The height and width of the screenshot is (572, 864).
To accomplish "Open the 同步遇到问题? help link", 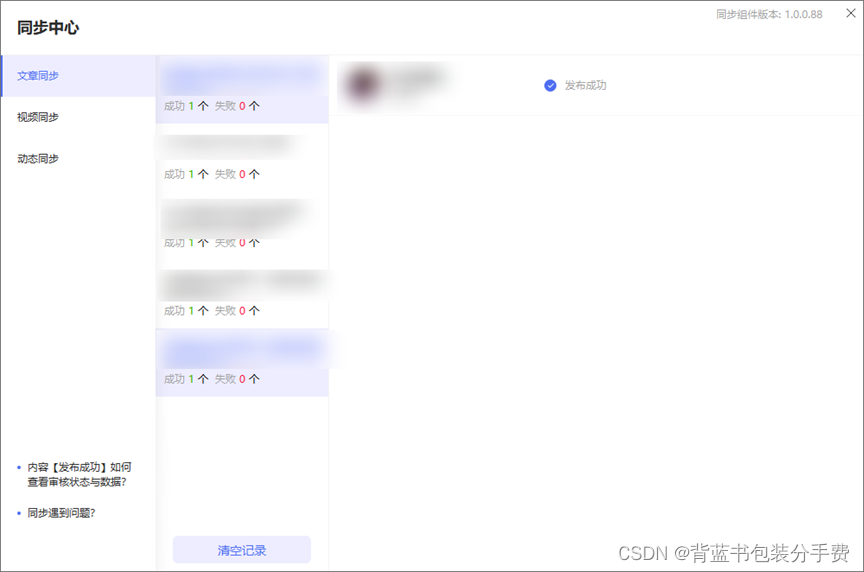I will pyautogui.click(x=61, y=513).
